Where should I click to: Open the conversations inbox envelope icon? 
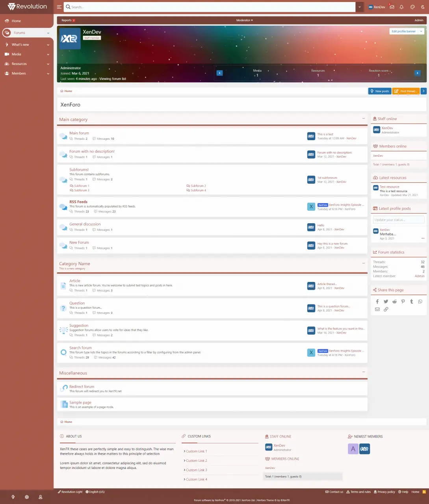click(x=392, y=7)
